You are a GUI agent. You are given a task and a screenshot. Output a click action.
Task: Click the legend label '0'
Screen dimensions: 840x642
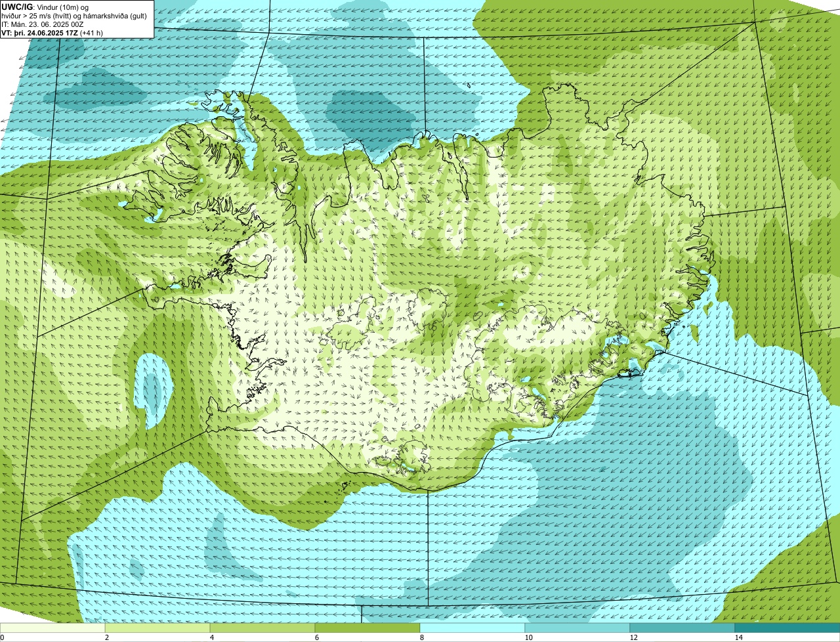(3, 637)
